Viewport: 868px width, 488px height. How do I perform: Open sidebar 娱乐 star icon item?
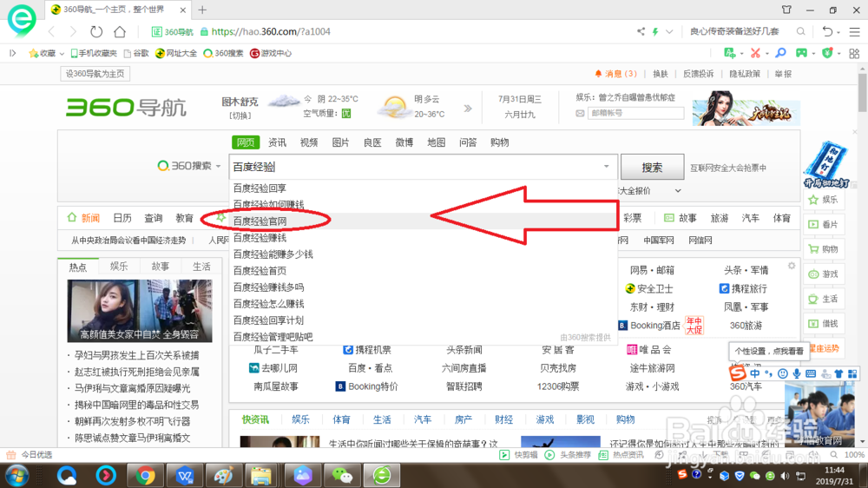click(x=823, y=200)
